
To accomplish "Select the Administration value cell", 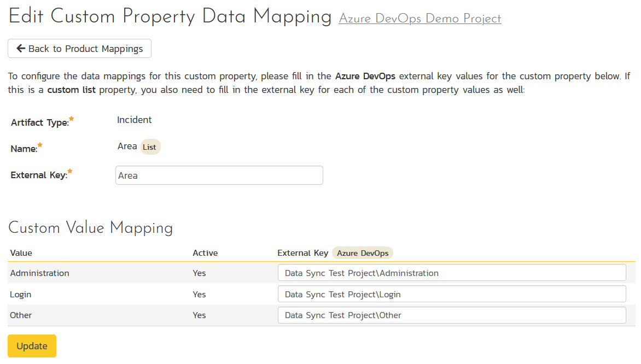I will (40, 273).
